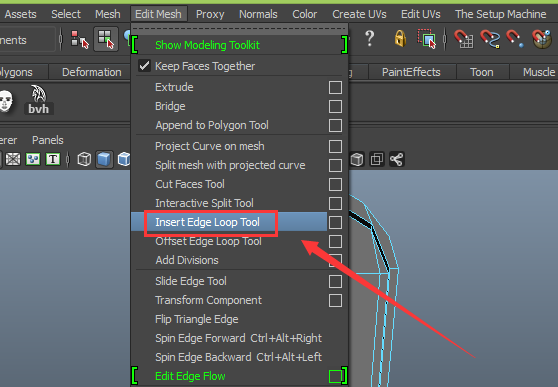This screenshot has height=387, width=558.
Task: Select Extrude from Edit Mesh menu
Action: 174,87
